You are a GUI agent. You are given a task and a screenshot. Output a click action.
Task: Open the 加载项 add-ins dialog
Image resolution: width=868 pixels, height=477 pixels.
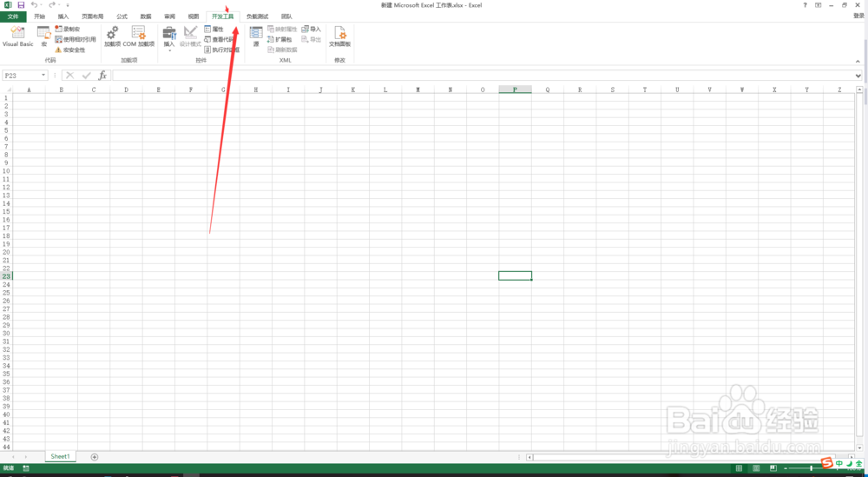tap(112, 36)
